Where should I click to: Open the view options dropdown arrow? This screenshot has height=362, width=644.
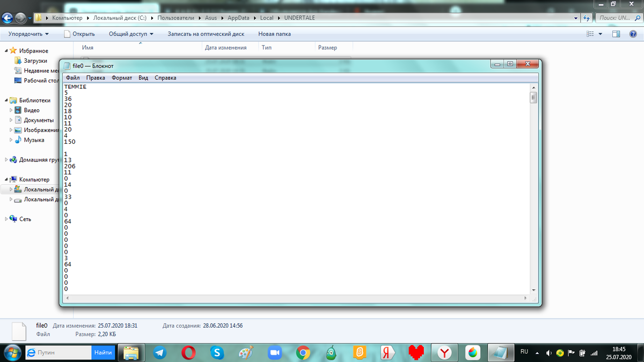coord(601,34)
